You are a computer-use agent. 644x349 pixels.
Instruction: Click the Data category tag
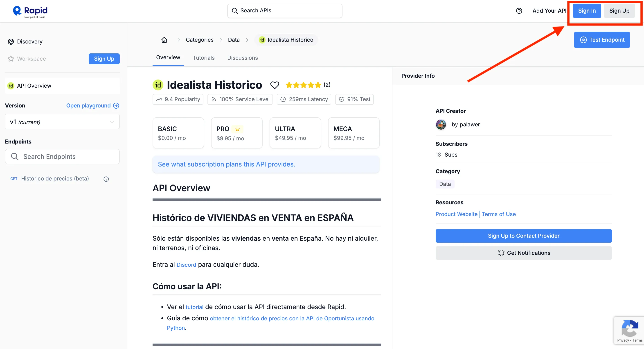(x=445, y=184)
